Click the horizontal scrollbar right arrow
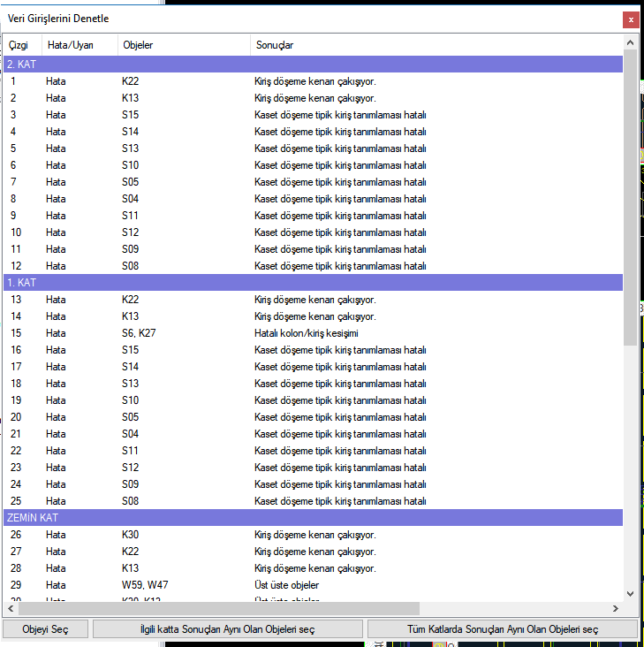This screenshot has width=644, height=647. pos(615,608)
